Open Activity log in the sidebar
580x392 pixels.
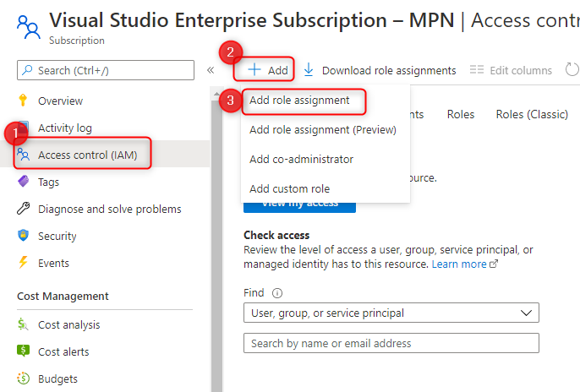pos(65,128)
